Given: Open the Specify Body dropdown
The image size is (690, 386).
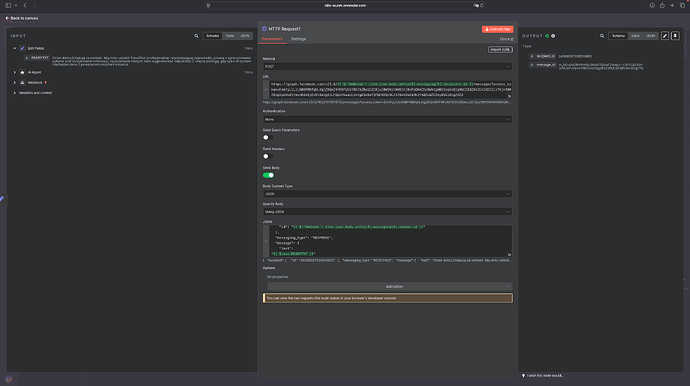Looking at the screenshot, I should pos(387,212).
